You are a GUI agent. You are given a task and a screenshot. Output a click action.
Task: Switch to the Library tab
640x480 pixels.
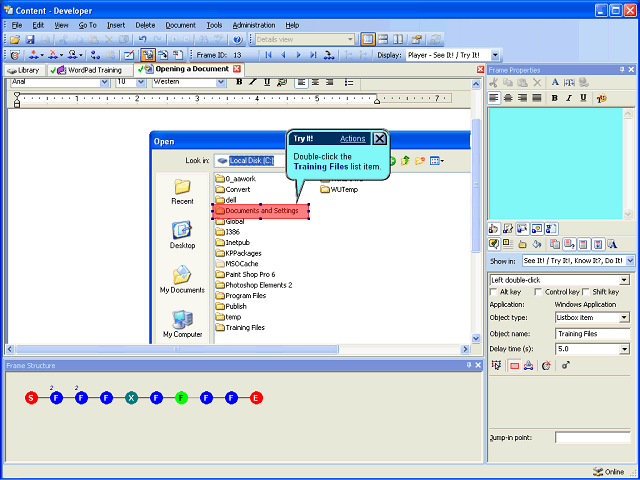click(x=24, y=70)
